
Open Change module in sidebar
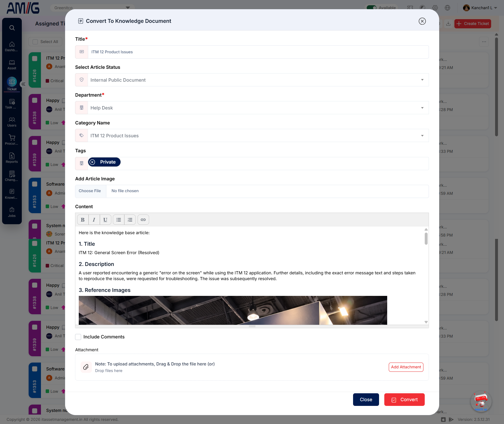(x=12, y=176)
